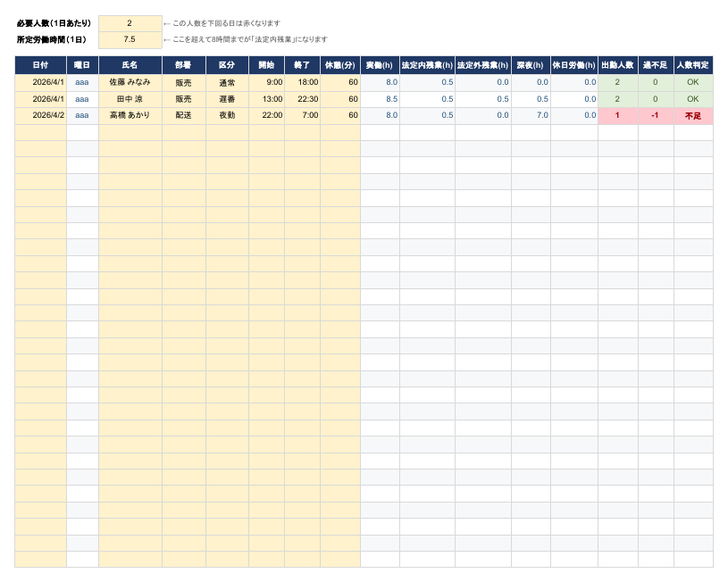Select the 日付 column header

click(41, 65)
